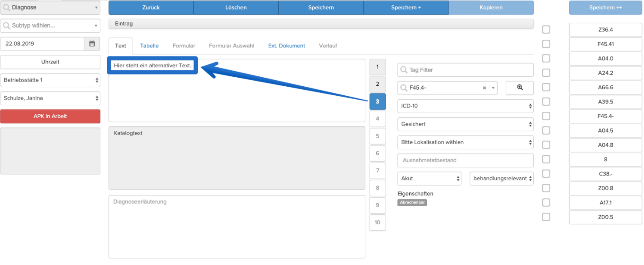Select diagnosis slot 5
644x265 pixels.
(378, 136)
